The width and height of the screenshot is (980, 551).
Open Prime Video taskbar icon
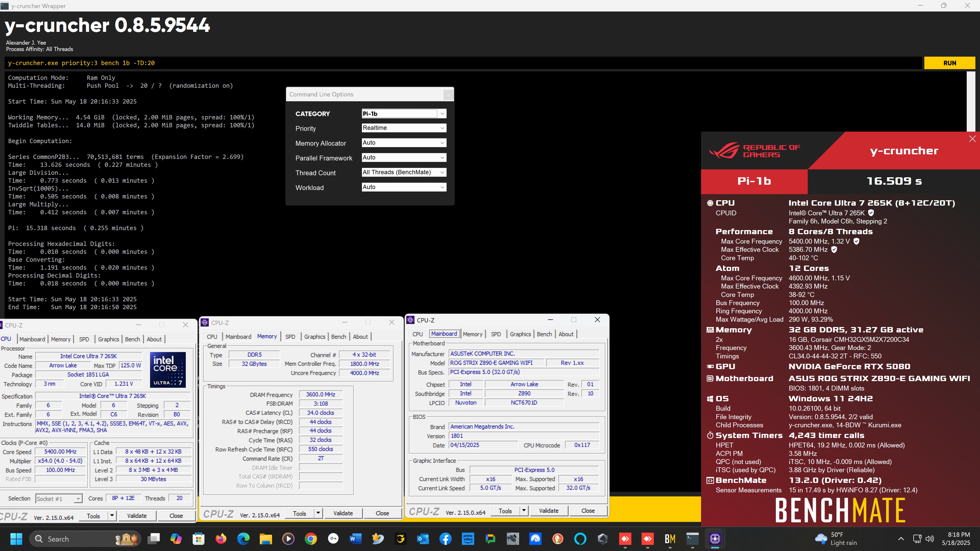[x=468, y=539]
